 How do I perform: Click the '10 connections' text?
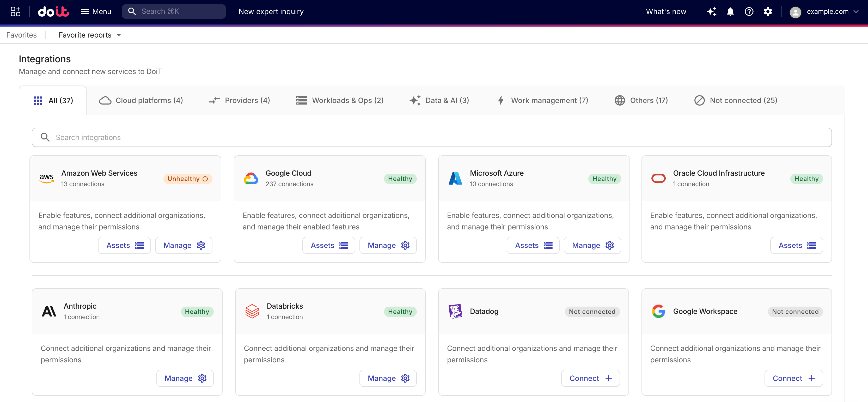tap(491, 184)
